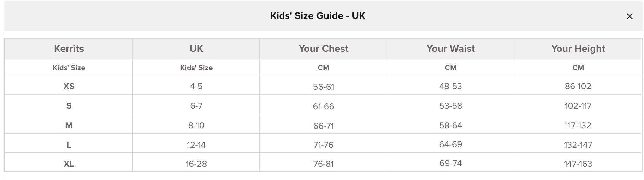Select the XS size row label
This screenshot has height=180, width=644.
pos(69,86)
